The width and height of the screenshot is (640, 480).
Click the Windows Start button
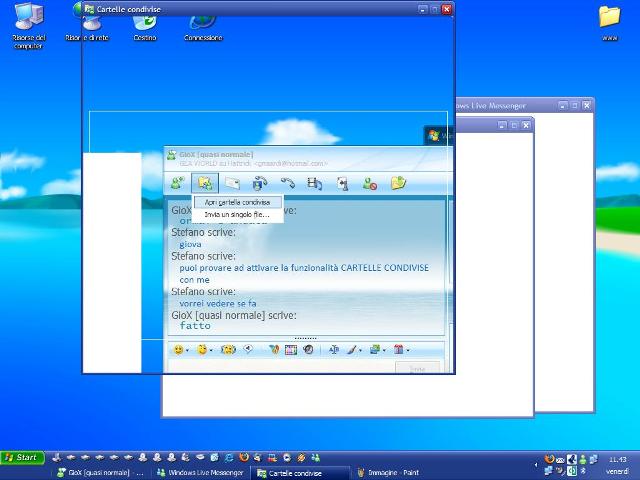[22, 458]
